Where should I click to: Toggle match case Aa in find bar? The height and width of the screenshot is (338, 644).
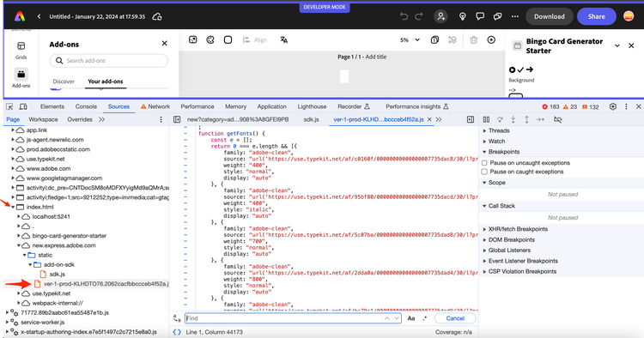(411, 318)
